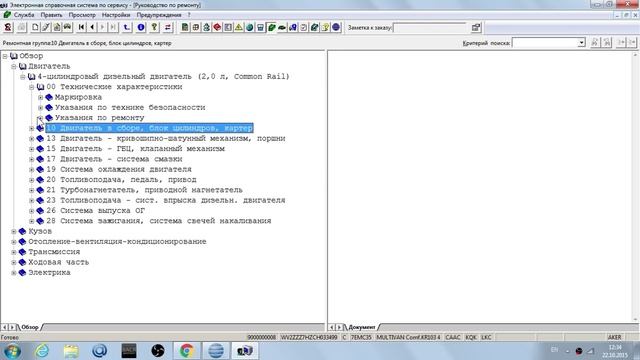Expand the Маркировка node
The width and height of the screenshot is (640, 360).
click(40, 97)
